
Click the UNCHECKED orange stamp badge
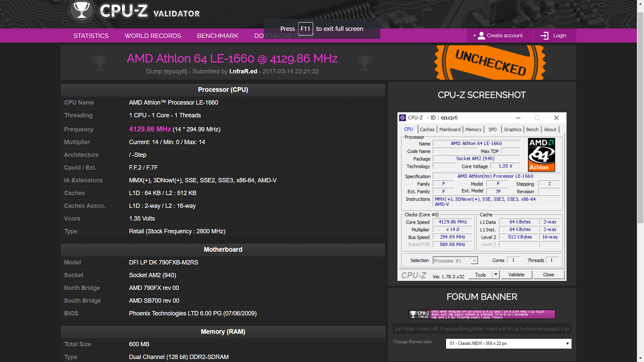490,63
